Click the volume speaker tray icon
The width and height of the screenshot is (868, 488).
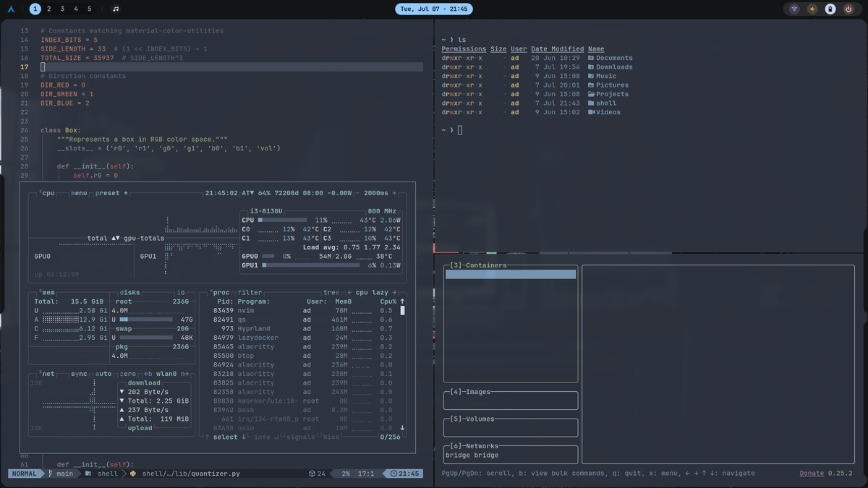812,9
